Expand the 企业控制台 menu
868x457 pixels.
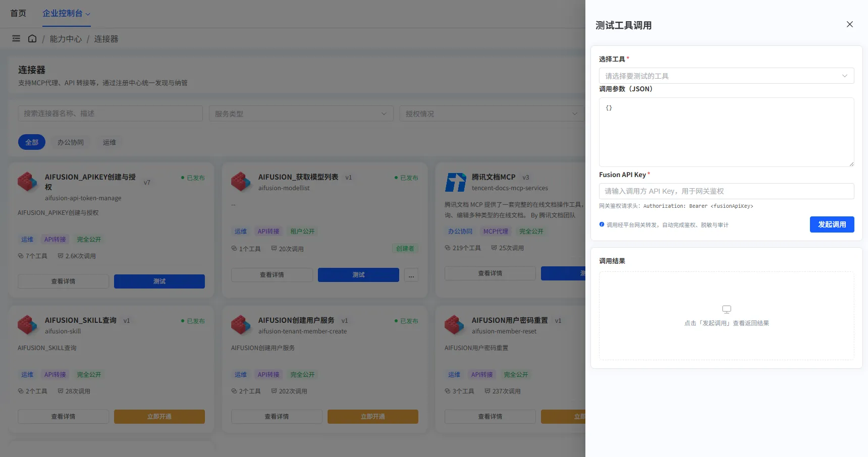pos(66,13)
